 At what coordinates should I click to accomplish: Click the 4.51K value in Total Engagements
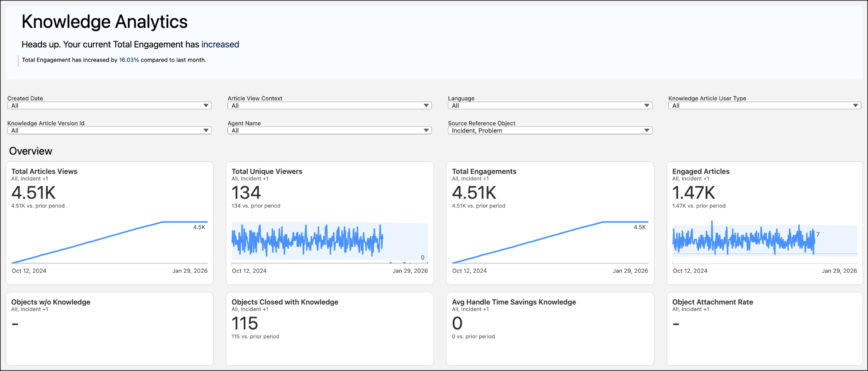(474, 193)
